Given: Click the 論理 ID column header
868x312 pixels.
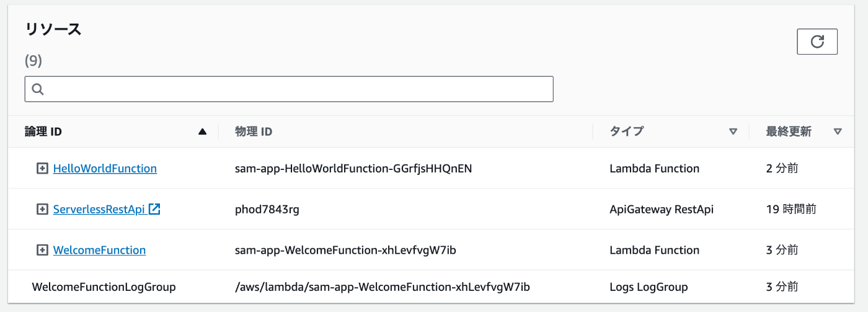Looking at the screenshot, I should point(43,131).
